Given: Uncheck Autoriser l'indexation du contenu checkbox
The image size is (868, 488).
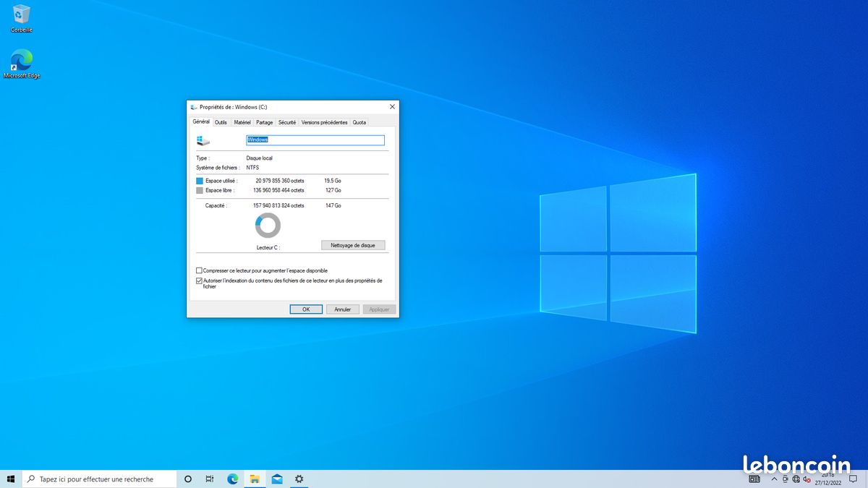Looking at the screenshot, I should 199,281.
